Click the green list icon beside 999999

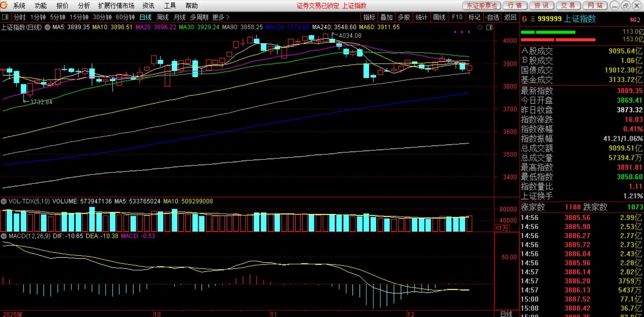point(533,19)
